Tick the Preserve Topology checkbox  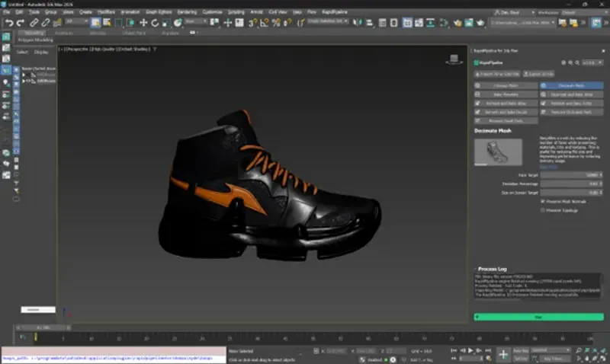pos(542,209)
